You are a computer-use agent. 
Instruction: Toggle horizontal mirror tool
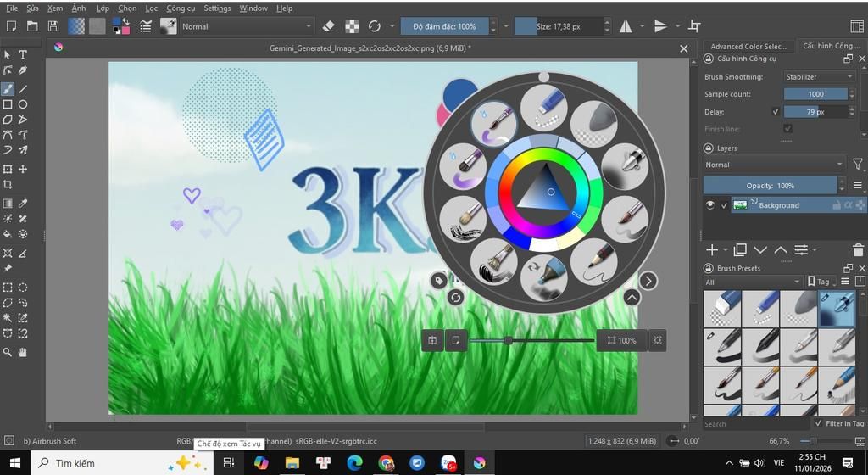626,26
